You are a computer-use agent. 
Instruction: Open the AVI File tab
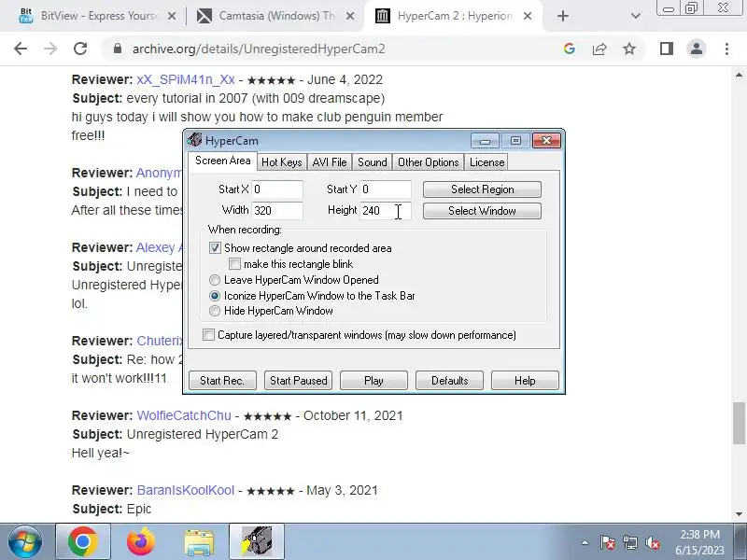pyautogui.click(x=330, y=162)
